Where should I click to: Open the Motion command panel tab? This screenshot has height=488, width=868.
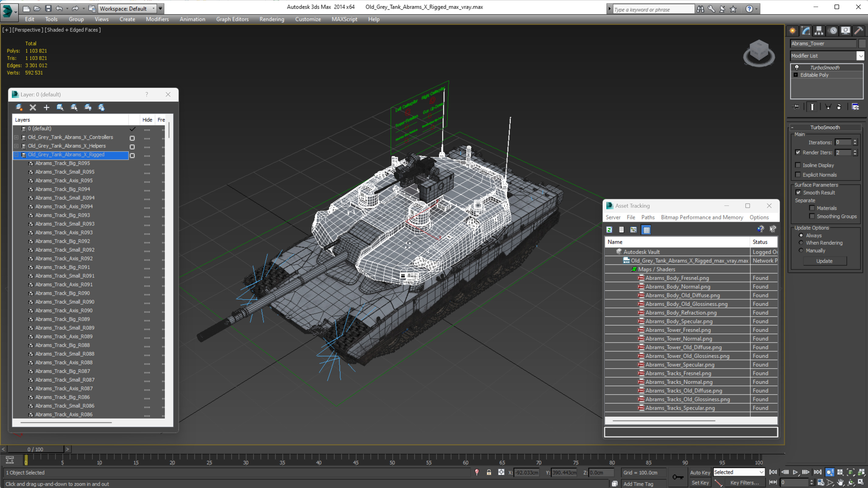coord(833,31)
